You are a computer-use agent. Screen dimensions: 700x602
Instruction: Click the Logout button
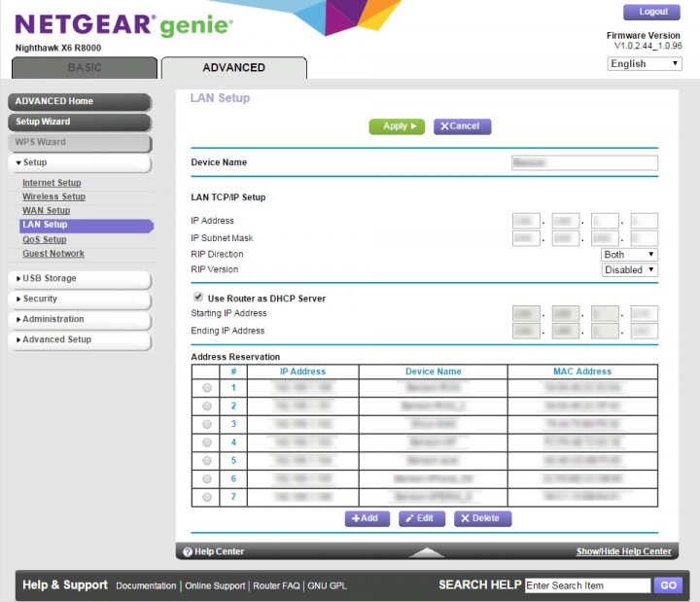(x=651, y=12)
